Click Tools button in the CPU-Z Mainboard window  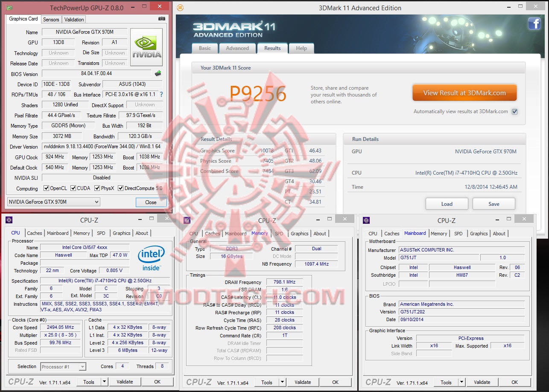[446, 382]
